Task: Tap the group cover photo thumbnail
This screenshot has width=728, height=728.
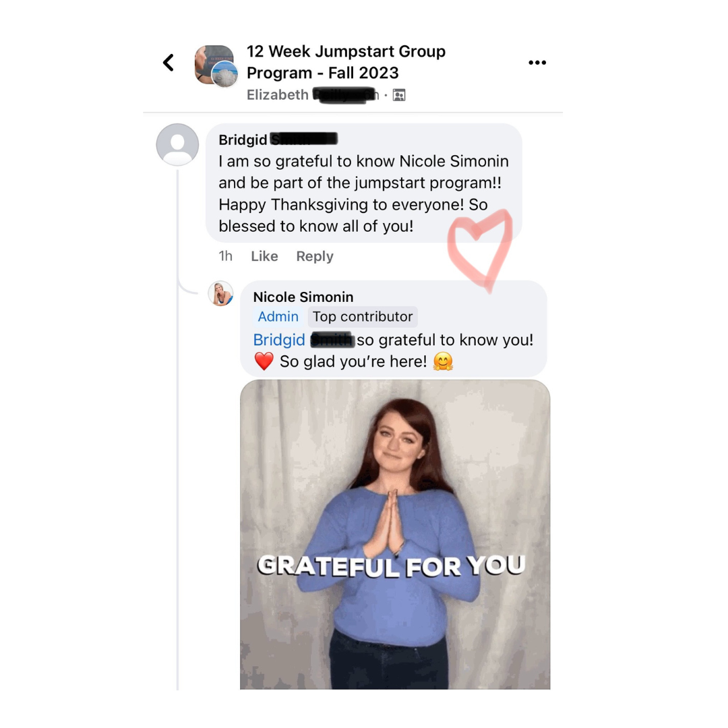Action: click(x=216, y=65)
